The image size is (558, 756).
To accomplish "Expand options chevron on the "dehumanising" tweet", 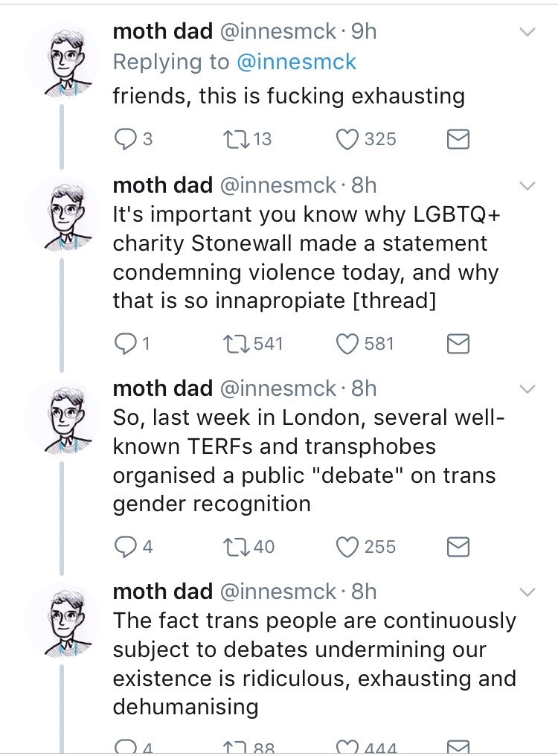I will pos(527,593).
